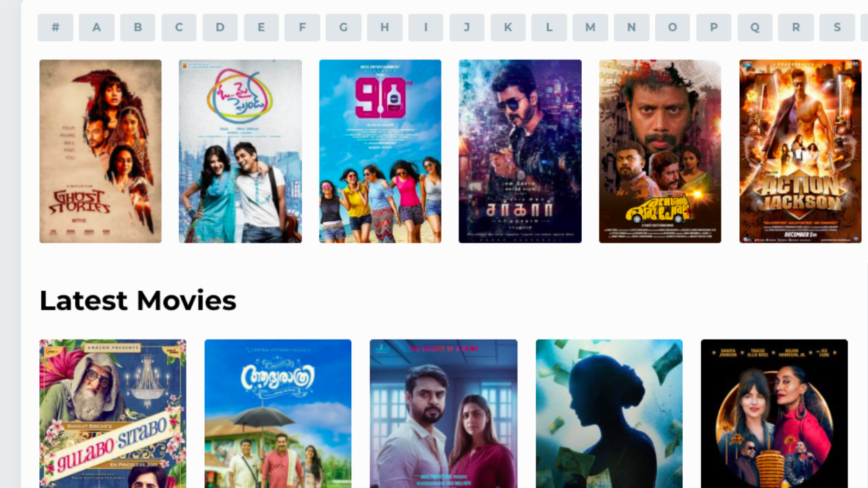
Task: Open the Dakota Johnson circular poster movie
Action: 774,413
